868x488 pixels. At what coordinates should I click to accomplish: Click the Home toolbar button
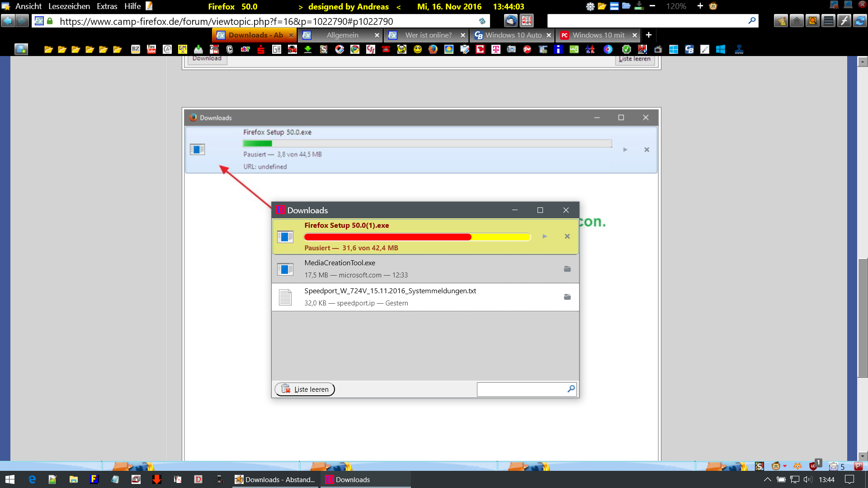pos(797,21)
